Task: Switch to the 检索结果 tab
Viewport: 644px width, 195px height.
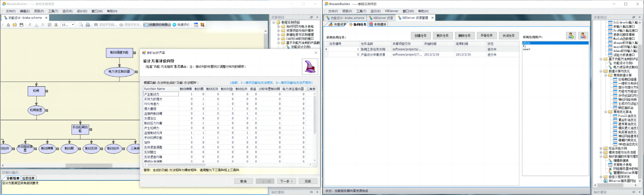Action: pos(28,178)
